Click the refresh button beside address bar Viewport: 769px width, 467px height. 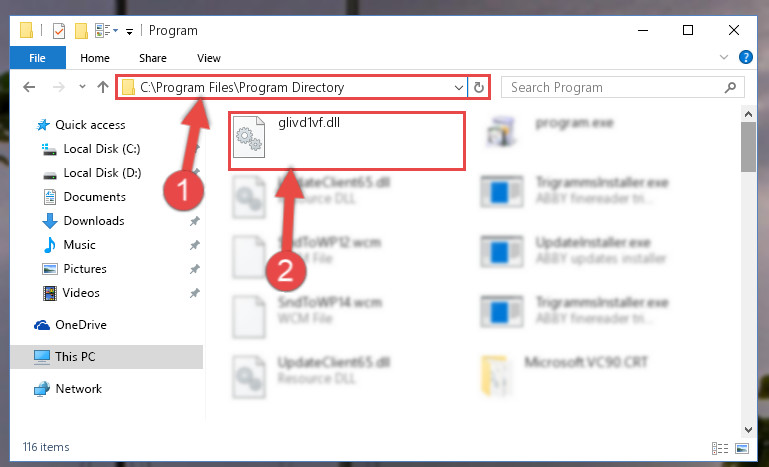pyautogui.click(x=479, y=87)
